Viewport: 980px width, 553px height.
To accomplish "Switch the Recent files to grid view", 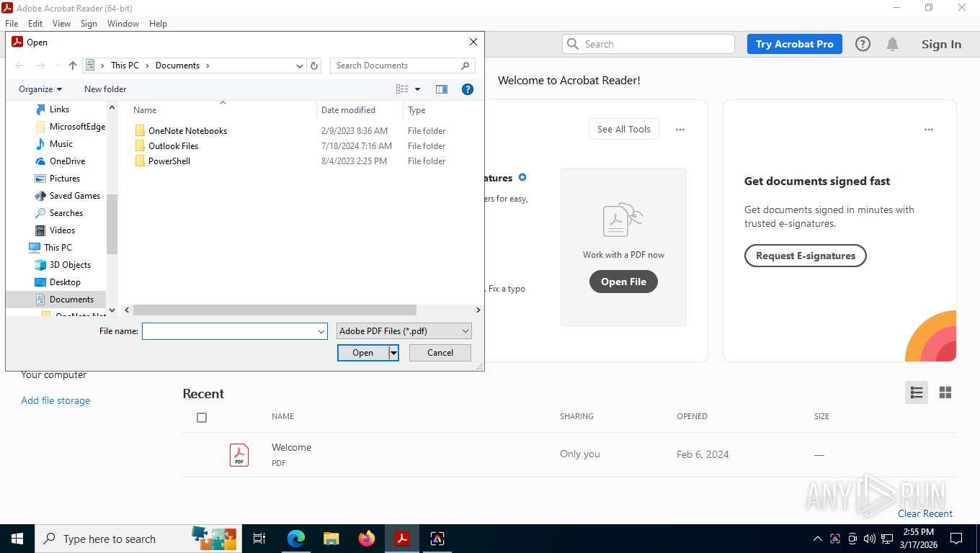I will 945,392.
